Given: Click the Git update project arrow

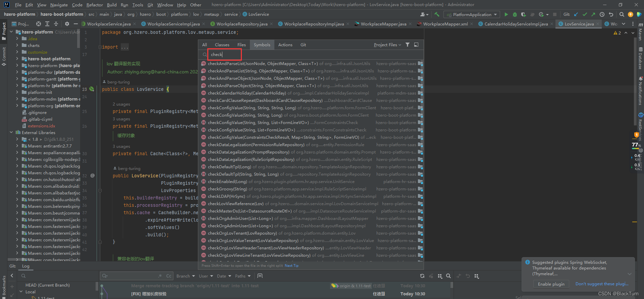Looking at the screenshot, I should [x=576, y=14].
